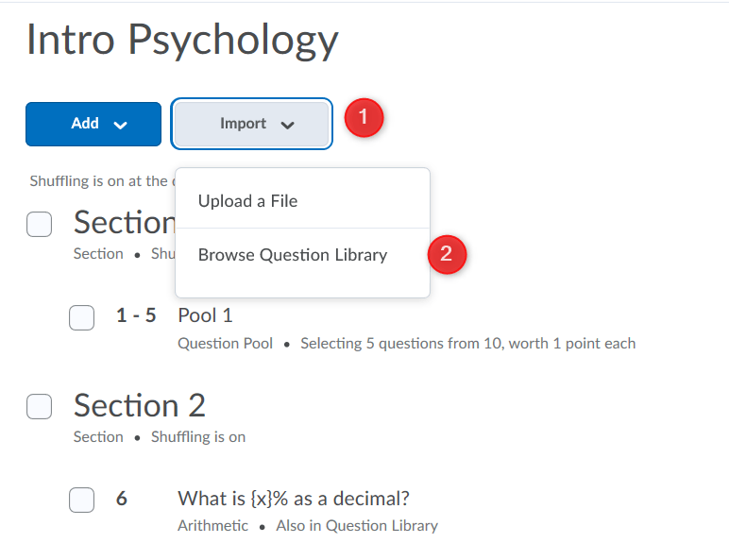Choose Upload a File option
This screenshot has width=729, height=560.
pyautogui.click(x=247, y=201)
